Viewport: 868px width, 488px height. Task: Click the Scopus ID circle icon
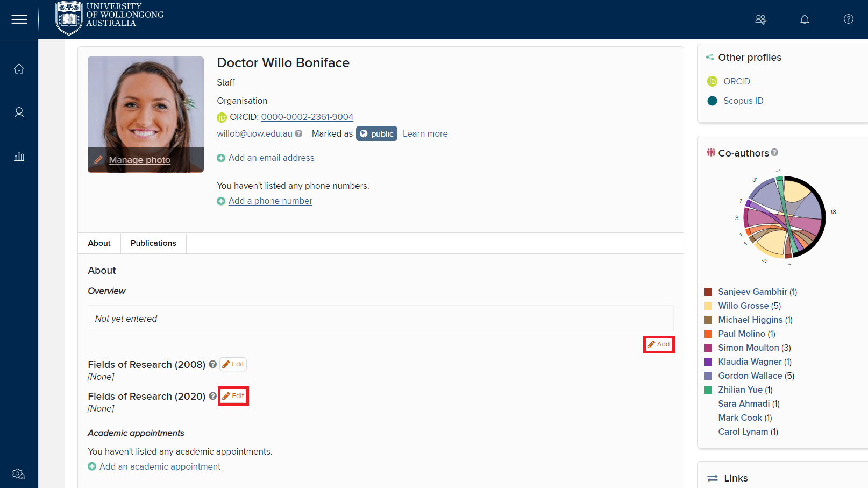click(712, 101)
